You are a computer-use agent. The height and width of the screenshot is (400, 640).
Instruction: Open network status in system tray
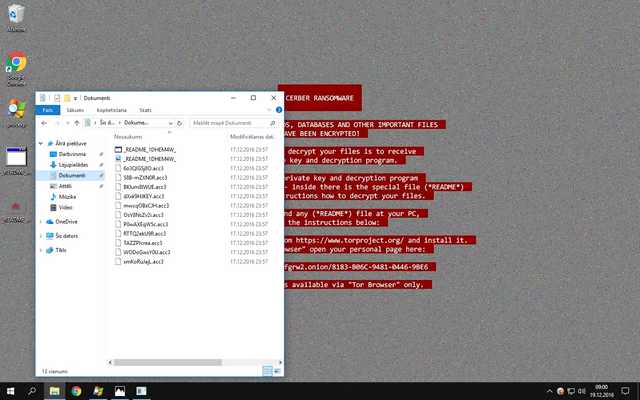(571, 391)
